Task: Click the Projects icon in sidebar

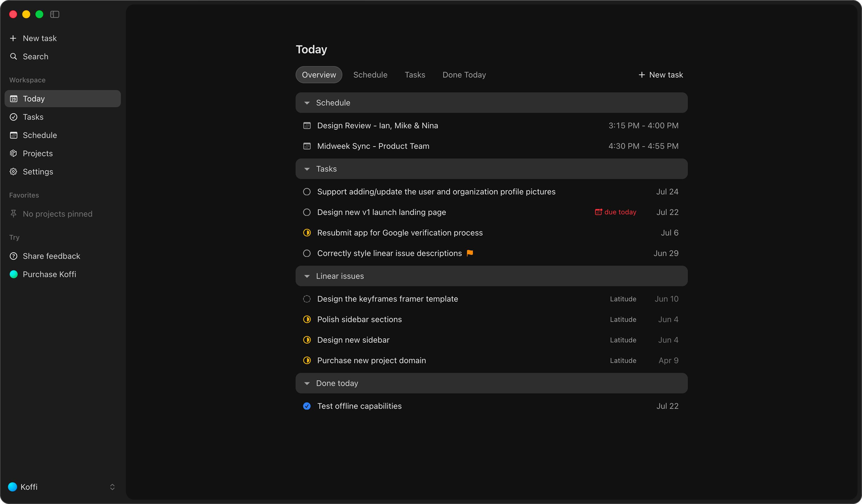Action: tap(13, 153)
